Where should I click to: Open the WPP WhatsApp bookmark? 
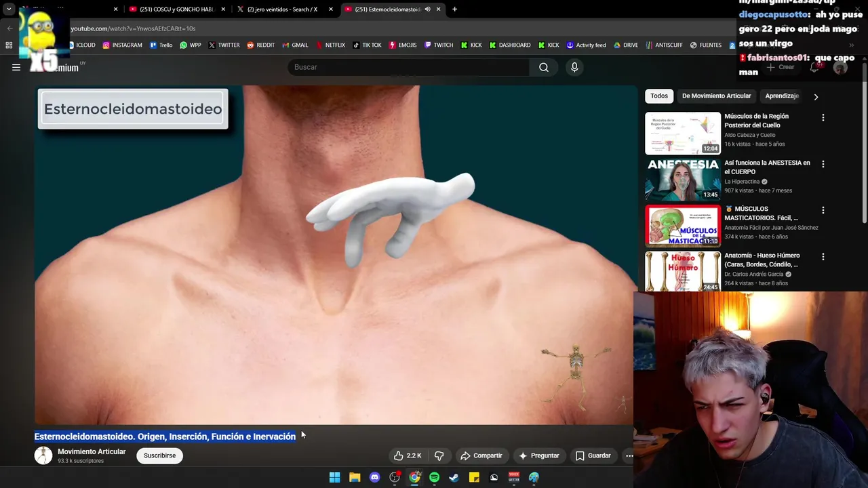pyautogui.click(x=190, y=45)
